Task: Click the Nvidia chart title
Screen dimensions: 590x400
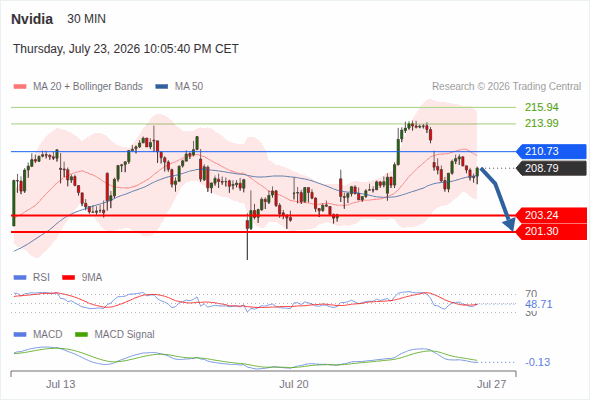Action: click(x=32, y=19)
